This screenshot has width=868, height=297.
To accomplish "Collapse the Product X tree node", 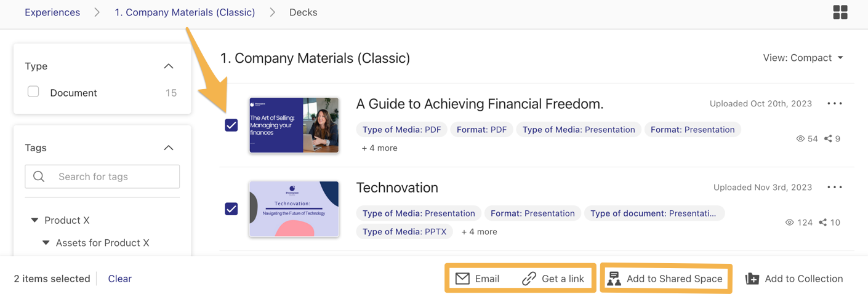I will [x=34, y=220].
